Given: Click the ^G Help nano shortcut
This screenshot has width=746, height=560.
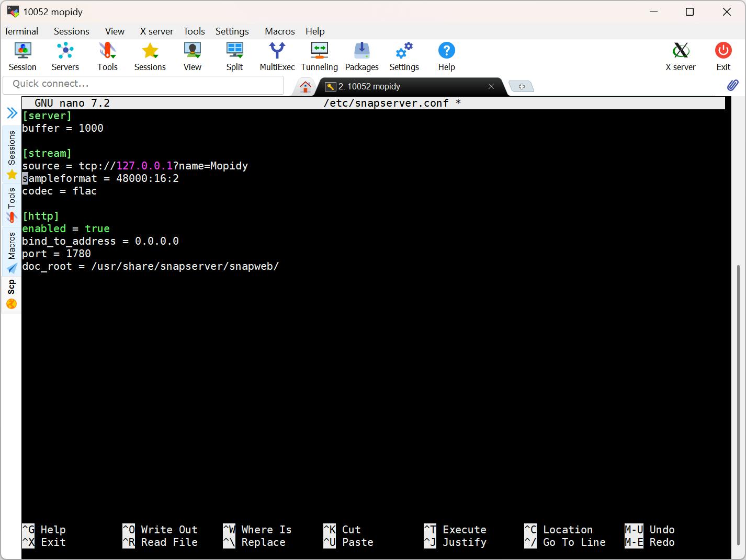Looking at the screenshot, I should (x=44, y=530).
